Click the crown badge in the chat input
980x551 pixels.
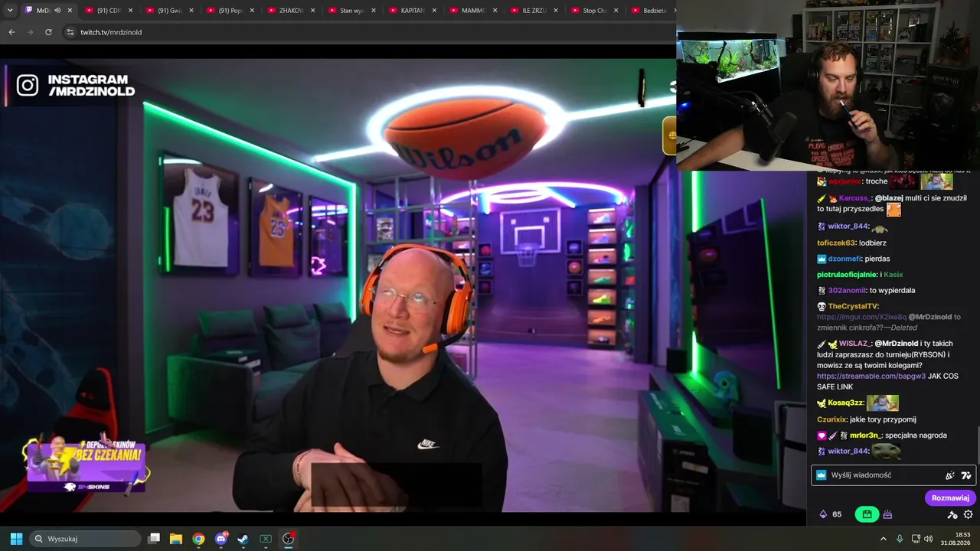(822, 475)
